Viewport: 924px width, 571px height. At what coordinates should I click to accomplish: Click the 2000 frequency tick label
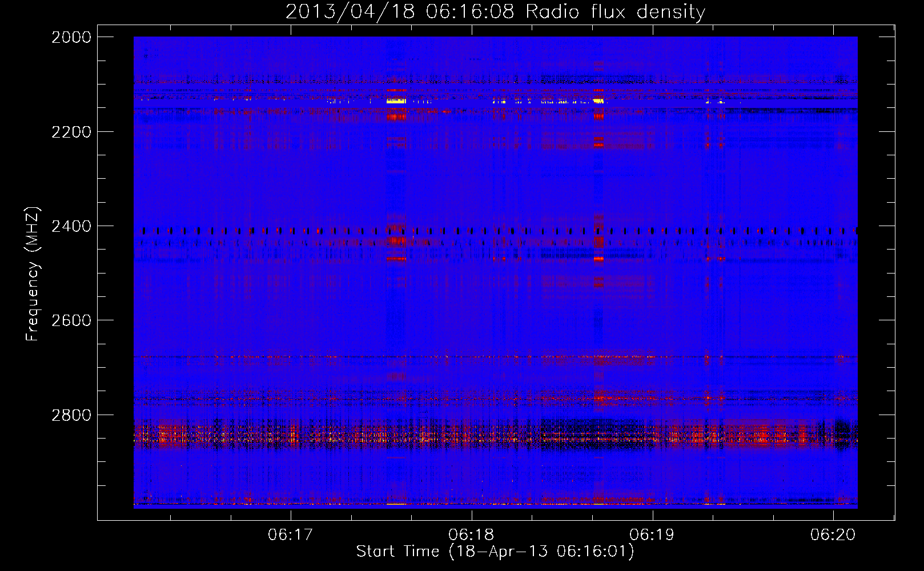[71, 37]
